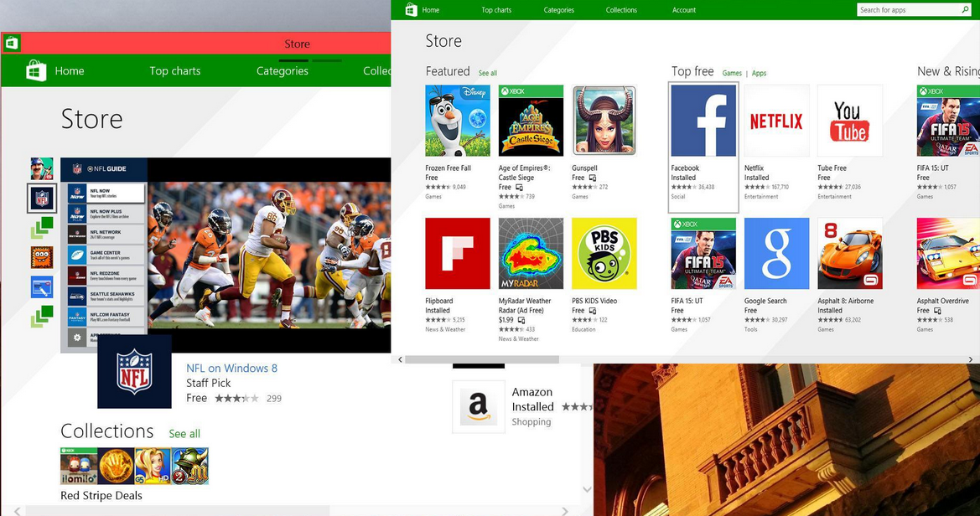Open the Flipboard app tile
Screen dimensions: 980x516
pos(458,253)
